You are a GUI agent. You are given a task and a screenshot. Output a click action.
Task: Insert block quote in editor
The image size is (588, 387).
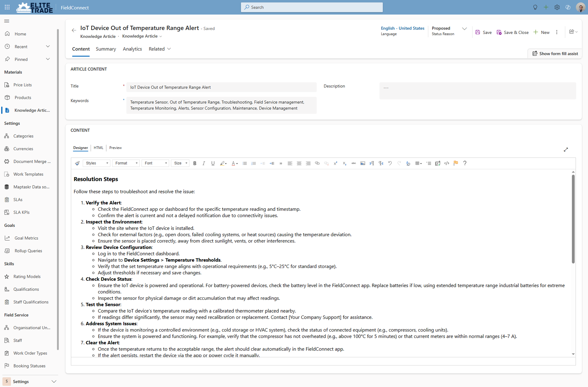click(x=281, y=163)
